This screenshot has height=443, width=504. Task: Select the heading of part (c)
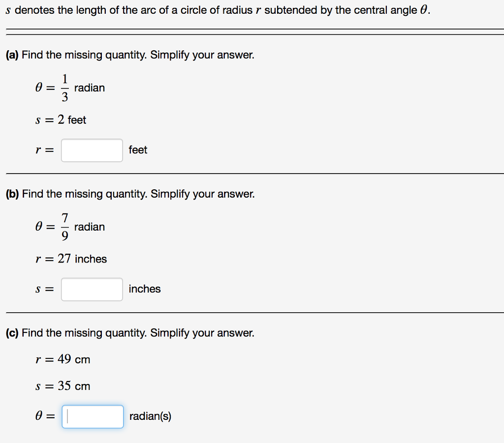pos(129,333)
